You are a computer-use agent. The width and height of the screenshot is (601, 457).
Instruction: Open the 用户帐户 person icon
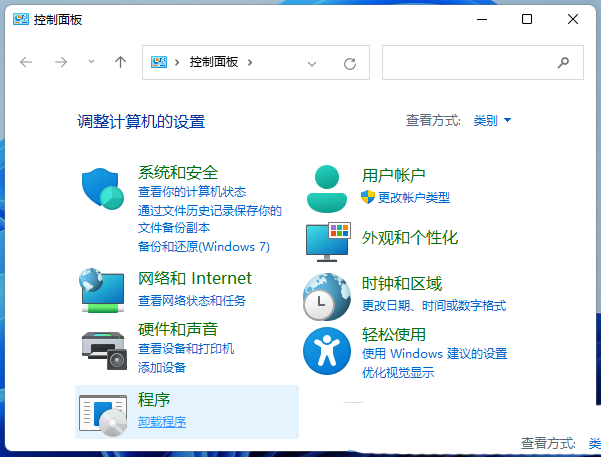327,189
